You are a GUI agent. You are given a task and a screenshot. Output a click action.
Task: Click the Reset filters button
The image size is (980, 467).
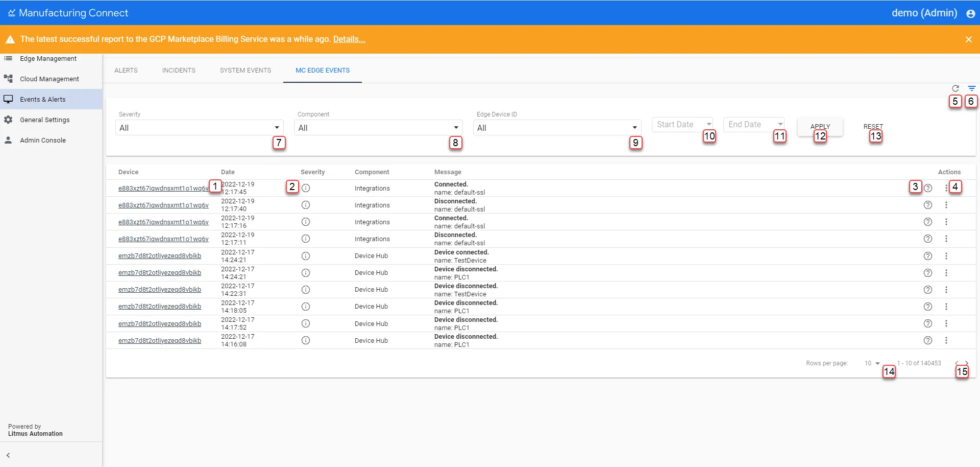coord(873,127)
